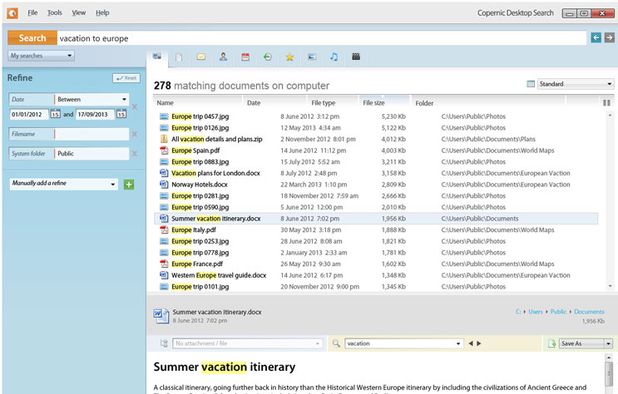618x394 pixels.
Task: Click the Word document icon in preview header
Action: click(x=161, y=316)
